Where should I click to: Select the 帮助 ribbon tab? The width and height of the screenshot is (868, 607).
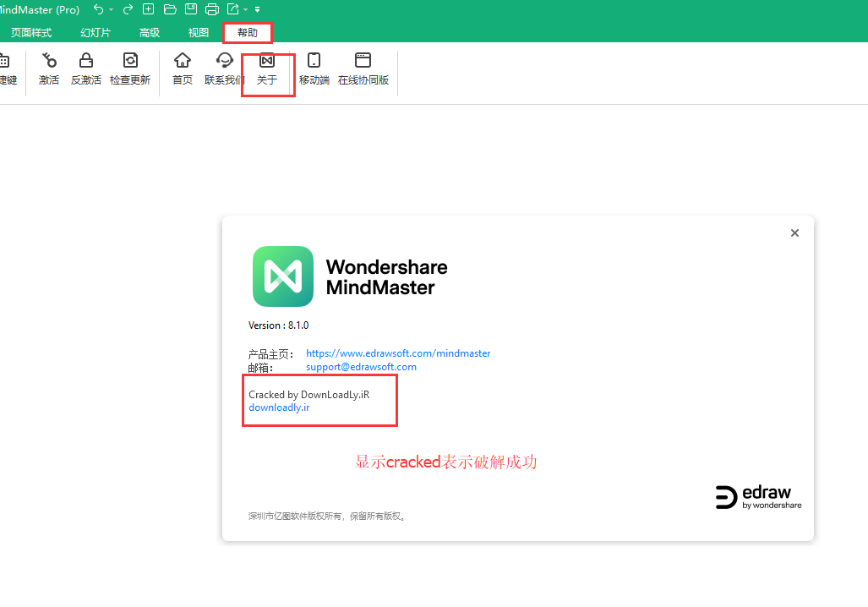(248, 33)
